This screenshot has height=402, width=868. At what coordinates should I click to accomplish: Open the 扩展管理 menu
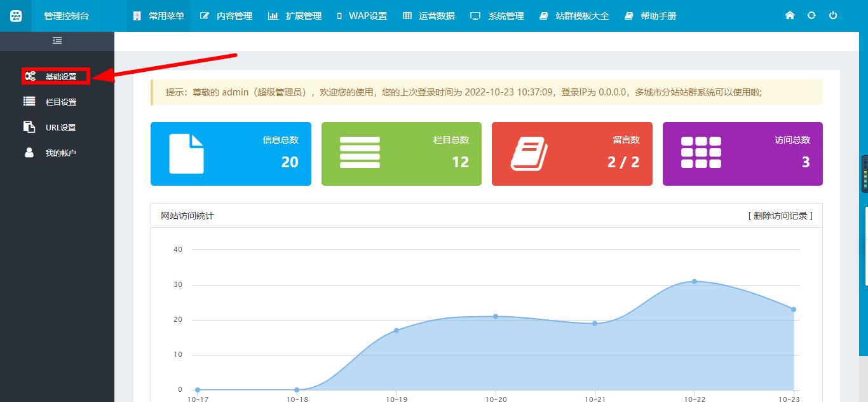click(295, 16)
